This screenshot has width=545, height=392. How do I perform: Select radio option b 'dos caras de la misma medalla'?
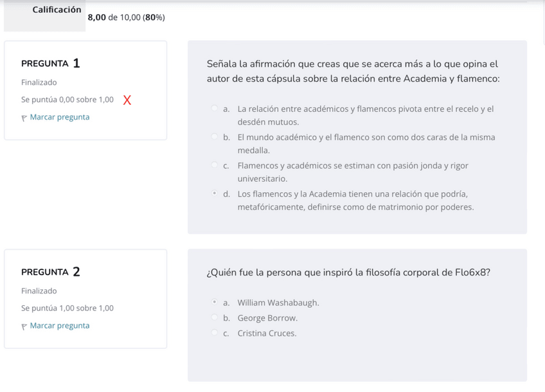click(x=215, y=138)
